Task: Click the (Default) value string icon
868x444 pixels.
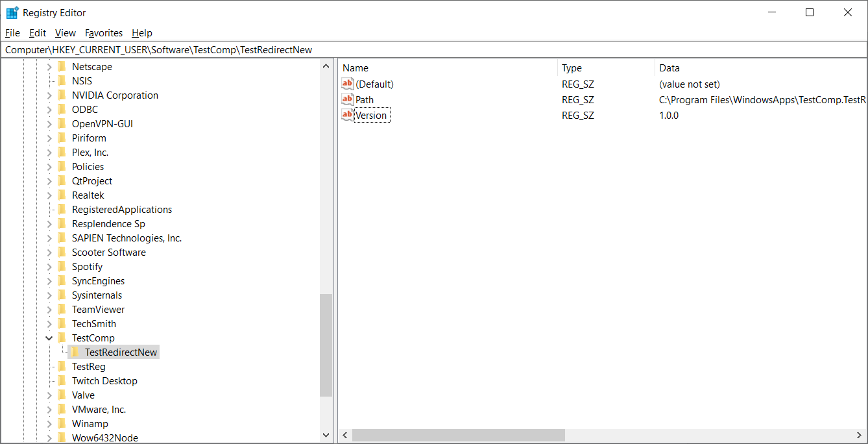Action: pyautogui.click(x=348, y=84)
